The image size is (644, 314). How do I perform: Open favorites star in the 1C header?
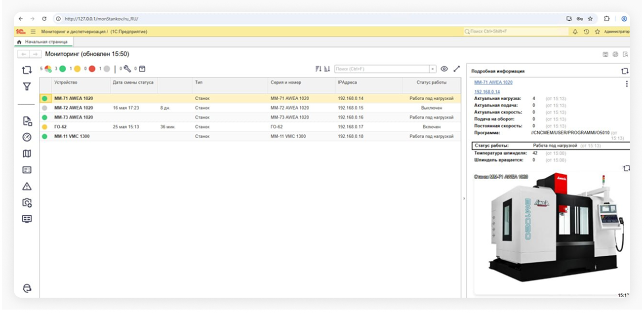point(597,32)
